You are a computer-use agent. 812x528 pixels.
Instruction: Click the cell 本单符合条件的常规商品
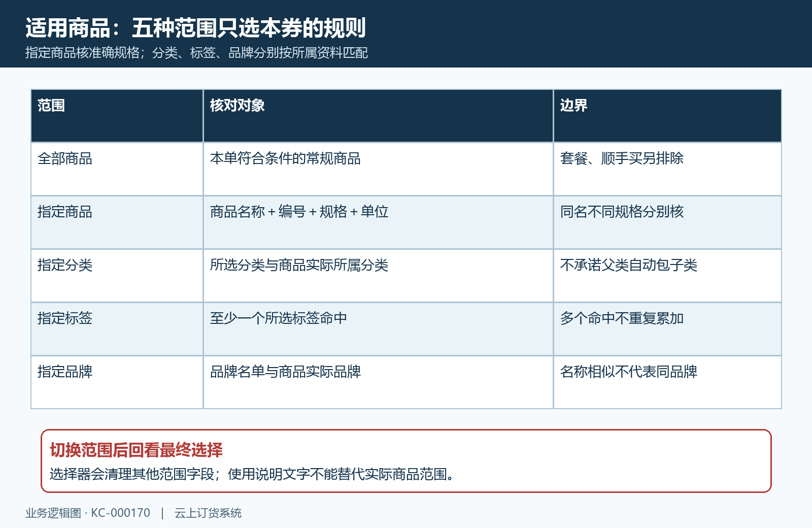tap(378, 169)
